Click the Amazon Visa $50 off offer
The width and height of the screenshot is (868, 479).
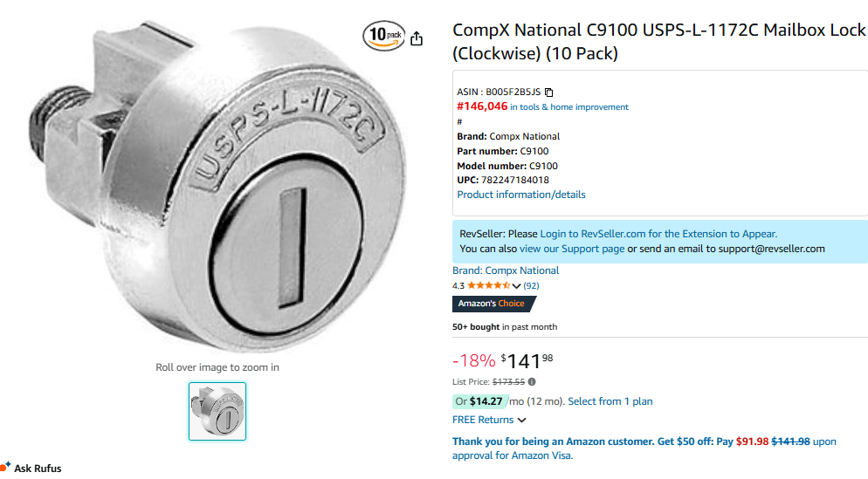tap(644, 448)
